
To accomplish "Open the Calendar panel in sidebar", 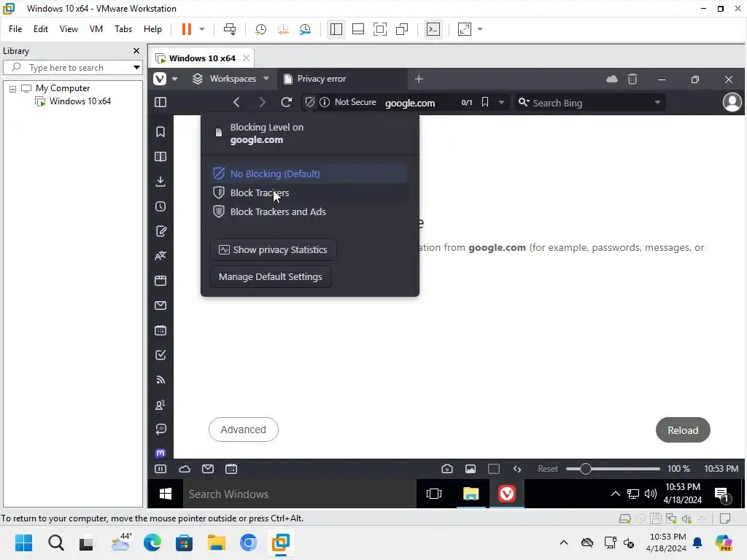I will [160, 330].
